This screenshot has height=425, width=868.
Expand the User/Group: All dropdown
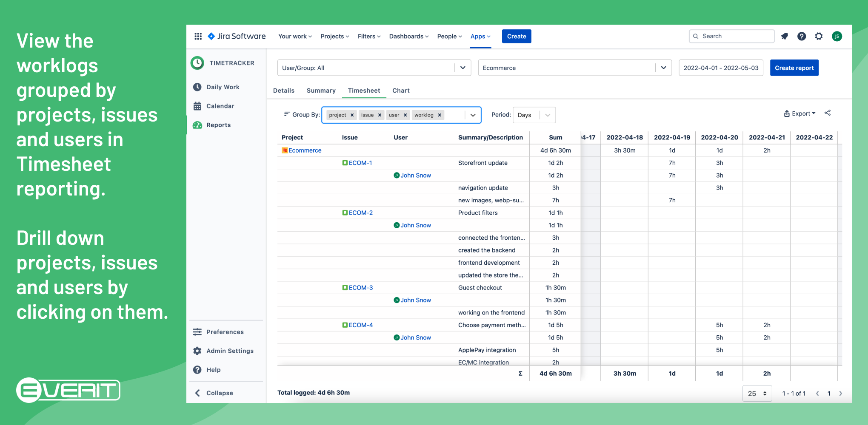point(463,68)
